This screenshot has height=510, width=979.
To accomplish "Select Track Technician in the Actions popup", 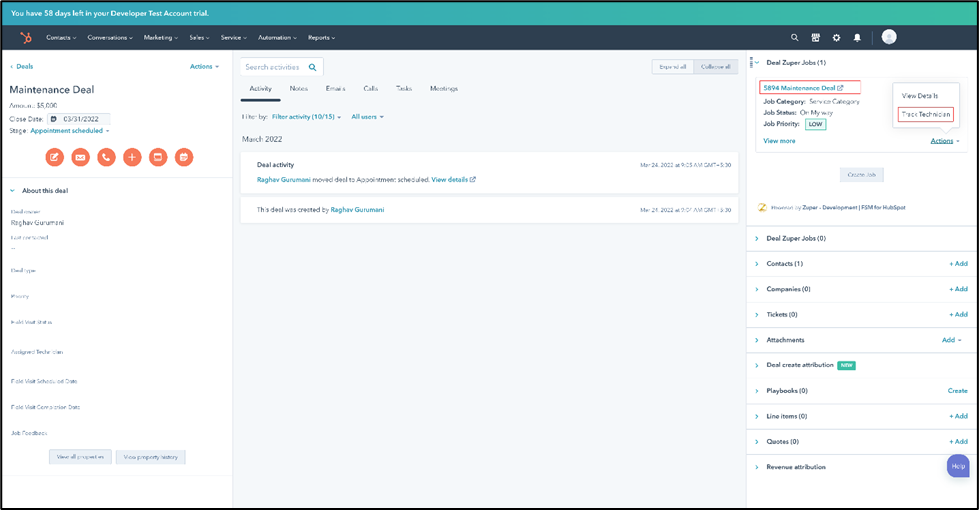I will coord(926,114).
